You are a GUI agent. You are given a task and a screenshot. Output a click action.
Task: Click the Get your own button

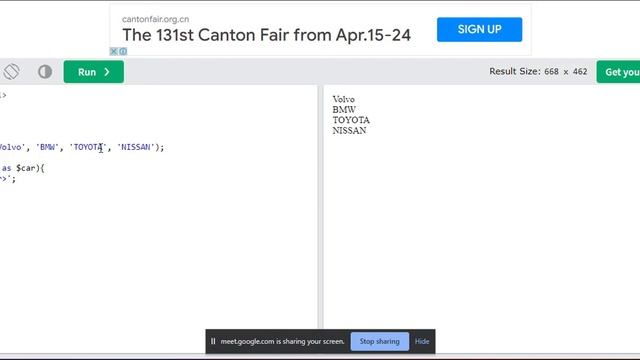(x=618, y=72)
